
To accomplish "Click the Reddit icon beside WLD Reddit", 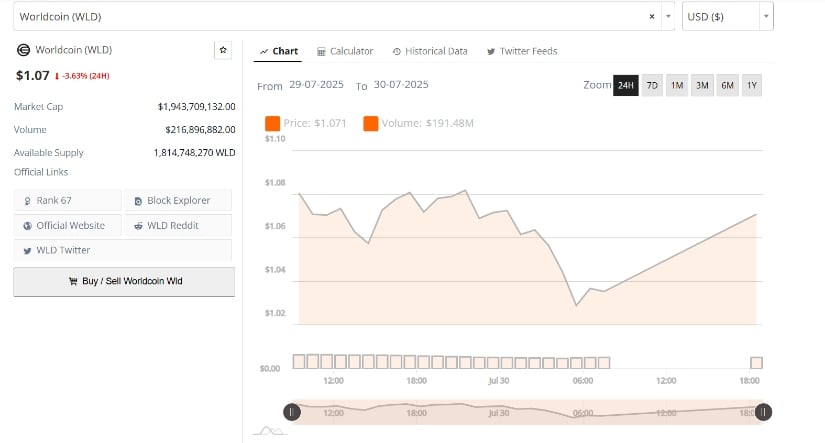I will 138,226.
